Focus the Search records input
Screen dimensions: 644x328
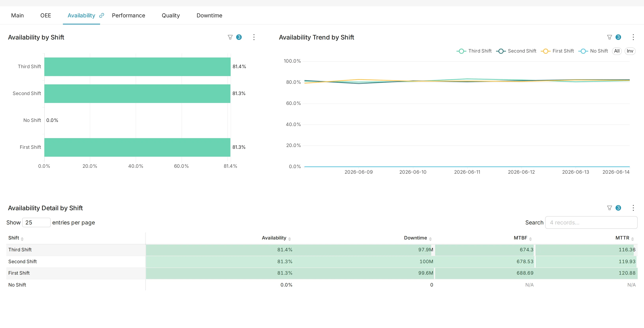click(x=591, y=222)
